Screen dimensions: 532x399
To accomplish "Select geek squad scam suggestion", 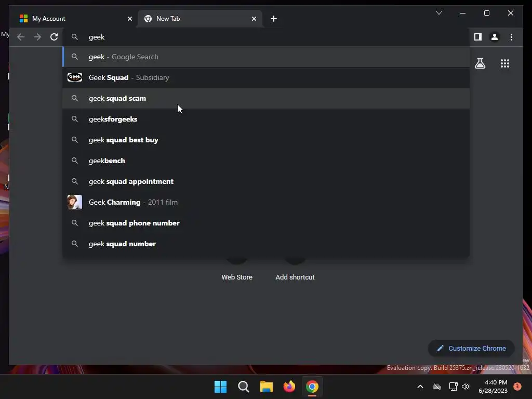I will pos(267,98).
